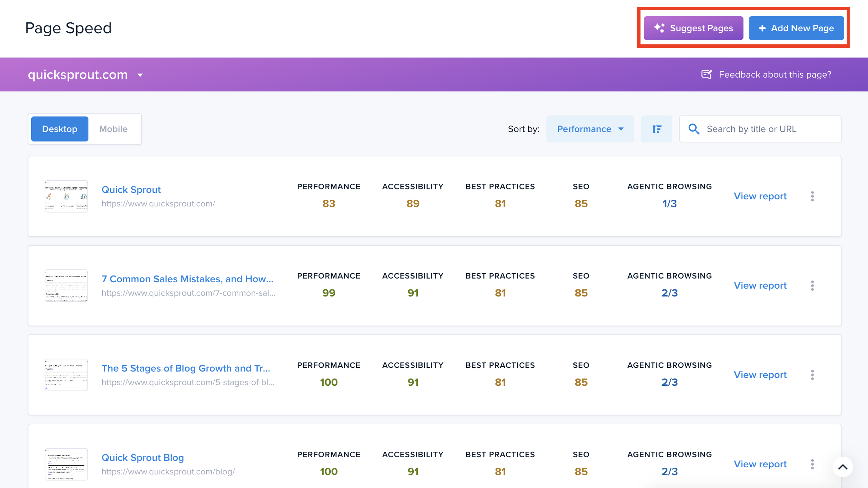Open the Quick Sprout title link
This screenshot has height=488, width=868.
tap(131, 189)
